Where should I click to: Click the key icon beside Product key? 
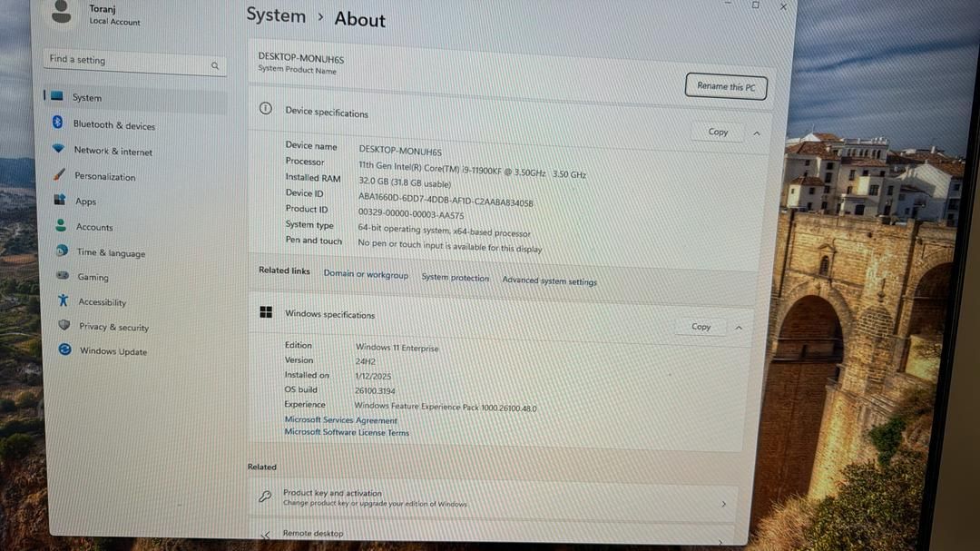coord(265,497)
